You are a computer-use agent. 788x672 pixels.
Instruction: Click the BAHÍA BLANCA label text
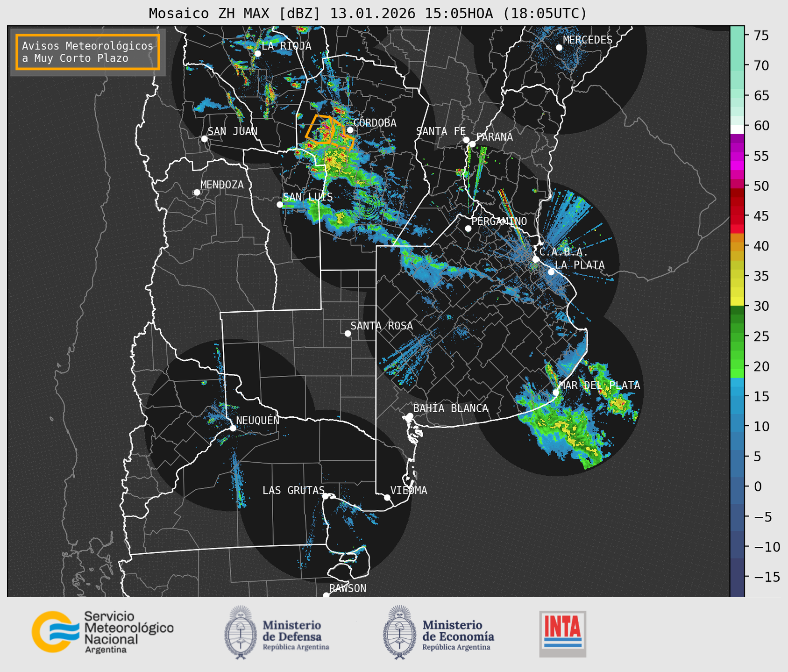tap(451, 408)
